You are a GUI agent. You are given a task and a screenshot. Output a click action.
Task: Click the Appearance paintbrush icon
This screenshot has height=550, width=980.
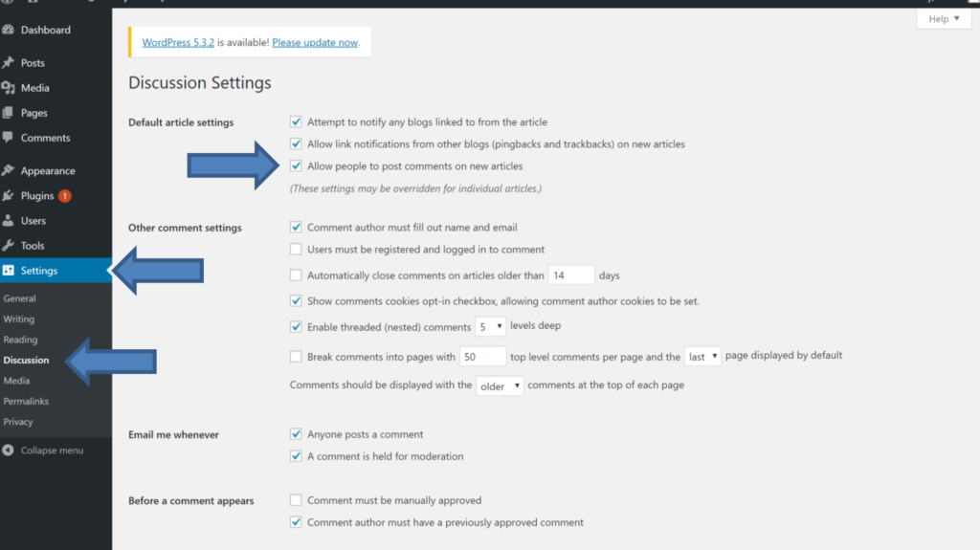click(8, 170)
